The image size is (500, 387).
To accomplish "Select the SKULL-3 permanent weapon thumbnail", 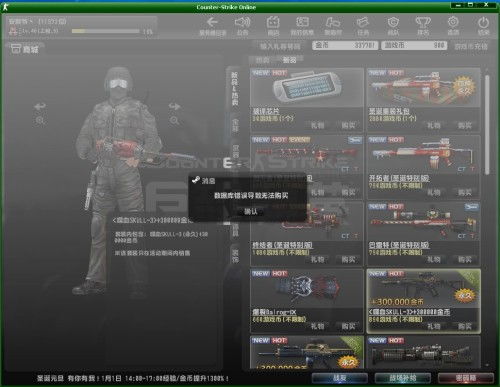I will coord(423,289).
